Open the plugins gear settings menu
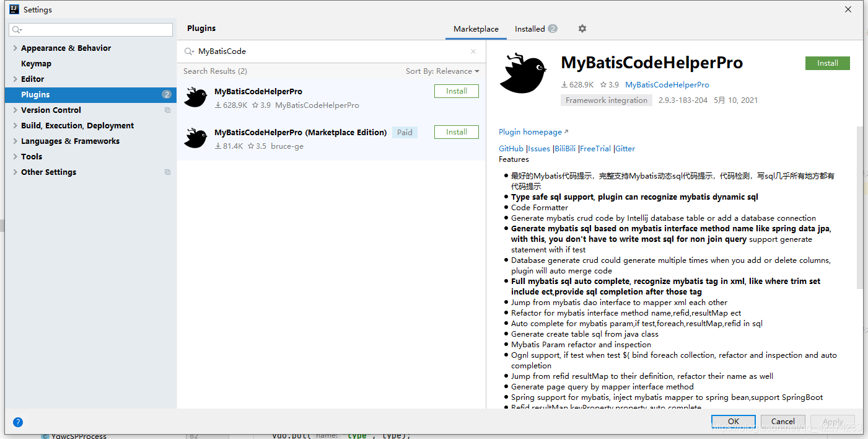Image resolution: width=868 pixels, height=439 pixels. [582, 29]
